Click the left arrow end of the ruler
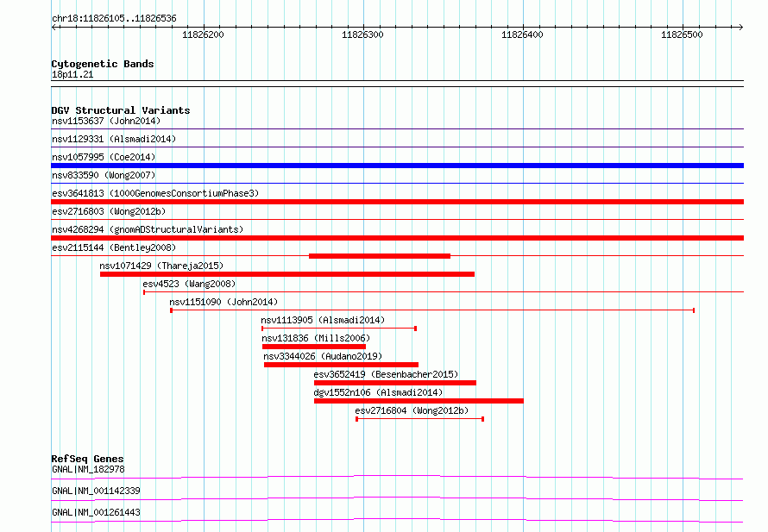768x532 pixels. (54, 28)
